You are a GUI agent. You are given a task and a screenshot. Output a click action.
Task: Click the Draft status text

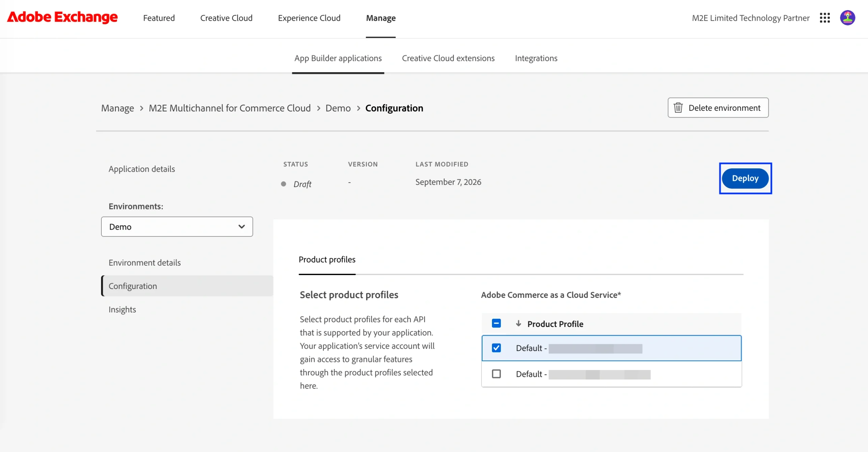(x=302, y=184)
